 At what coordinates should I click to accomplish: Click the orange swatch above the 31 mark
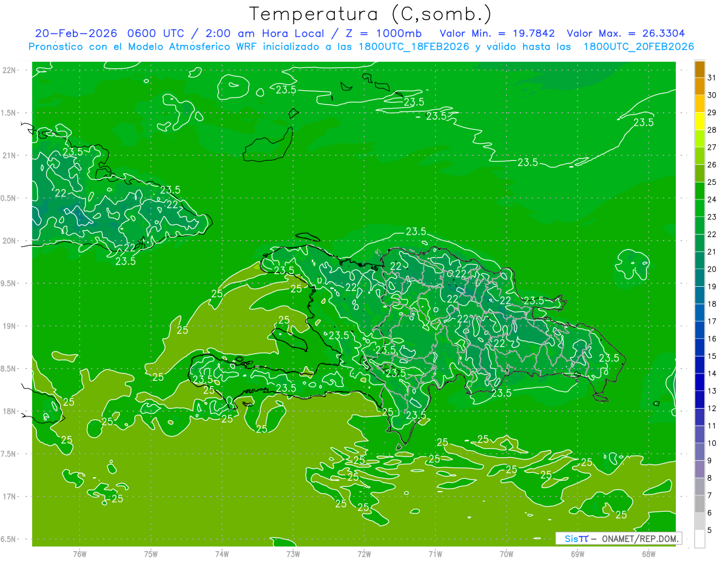699,69
